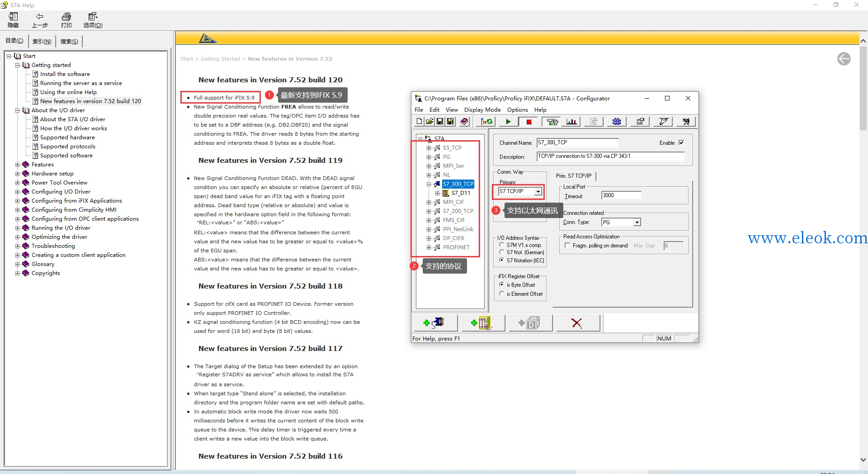Collapse the Getting started tree node
Image resolution: width=868 pixels, height=474 pixels.
click(x=18, y=65)
